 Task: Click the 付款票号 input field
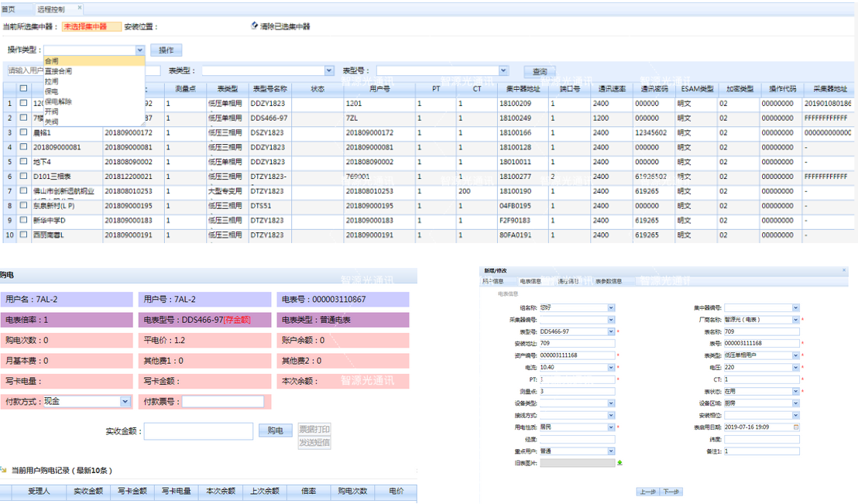point(223,402)
